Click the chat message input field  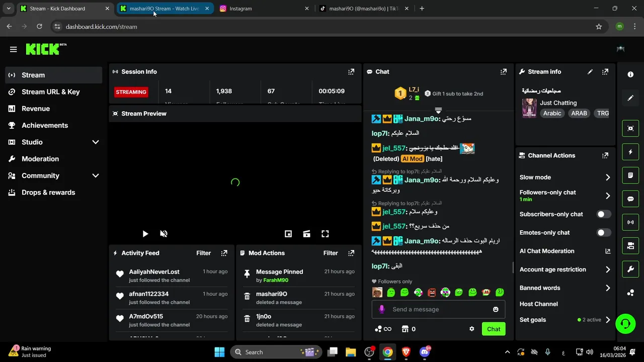[x=438, y=309]
